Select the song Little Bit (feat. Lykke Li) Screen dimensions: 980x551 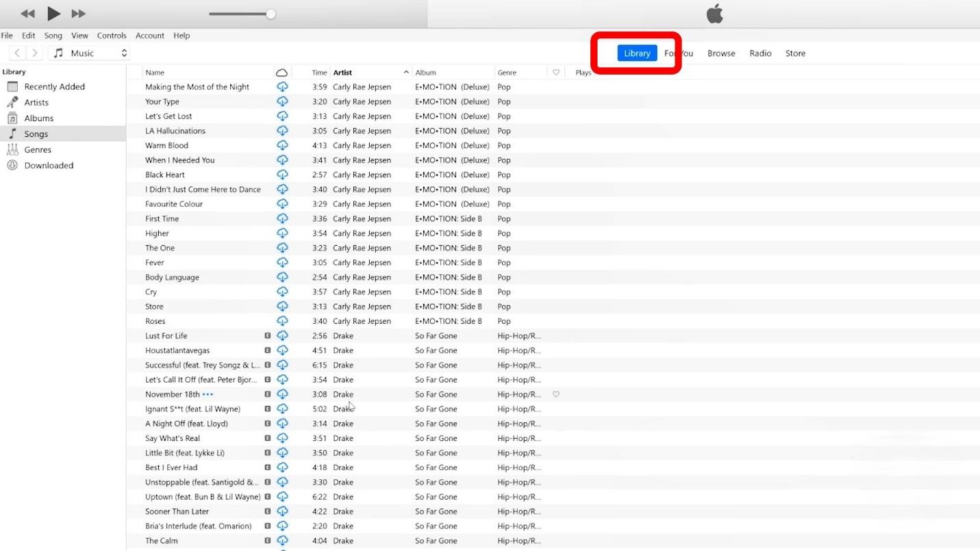(x=185, y=453)
